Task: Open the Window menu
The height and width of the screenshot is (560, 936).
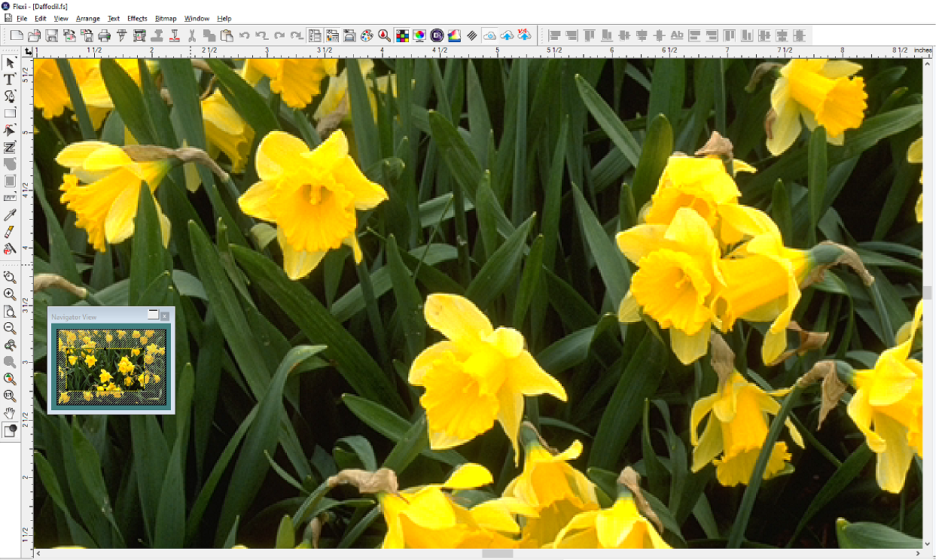Action: (197, 18)
